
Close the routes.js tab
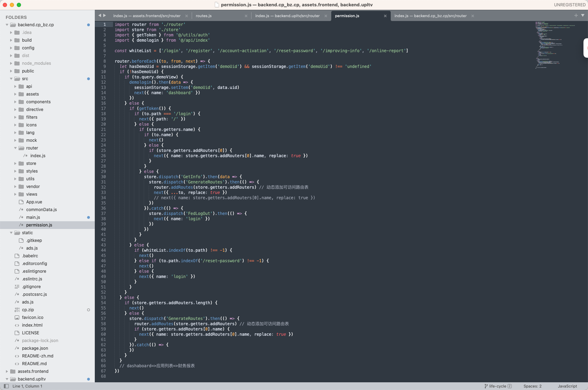(x=246, y=16)
